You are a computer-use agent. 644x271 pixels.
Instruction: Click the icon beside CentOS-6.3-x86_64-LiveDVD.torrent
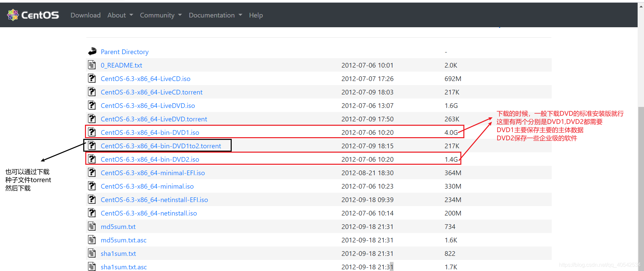92,118
